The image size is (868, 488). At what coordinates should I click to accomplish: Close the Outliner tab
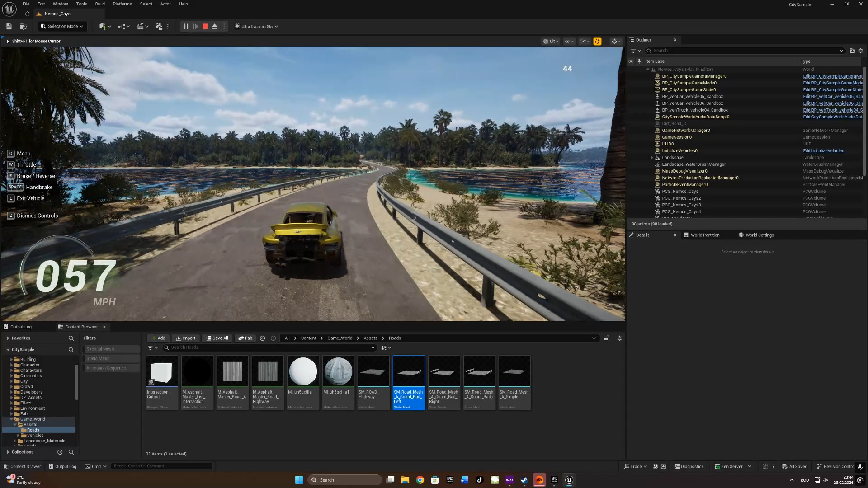[675, 40]
